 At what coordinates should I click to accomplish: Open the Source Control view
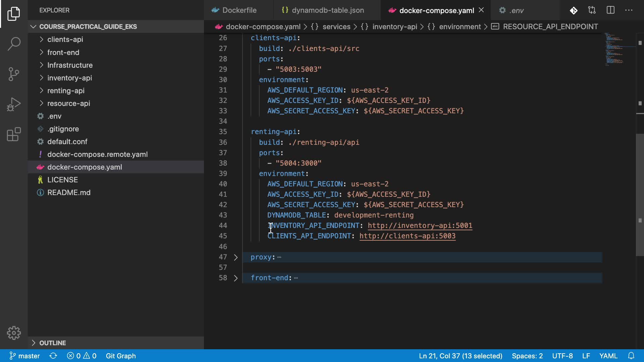tap(14, 74)
